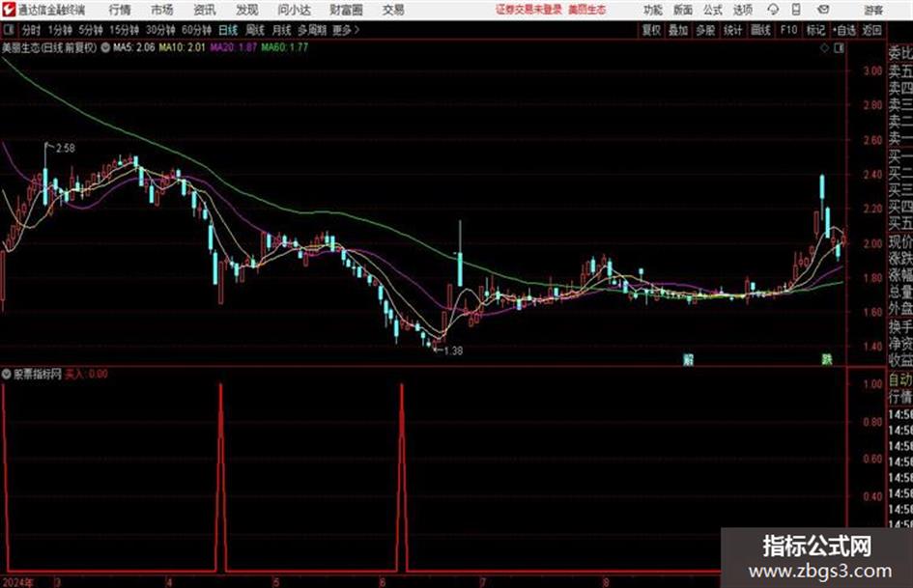Click the 1.38 low price marker
913x588 pixels.
tap(453, 350)
